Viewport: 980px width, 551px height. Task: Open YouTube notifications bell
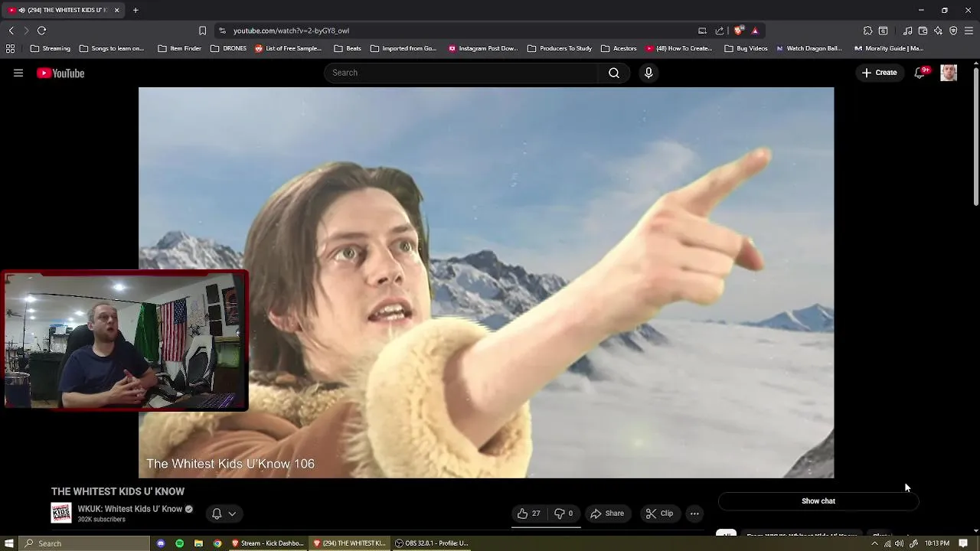coord(920,73)
